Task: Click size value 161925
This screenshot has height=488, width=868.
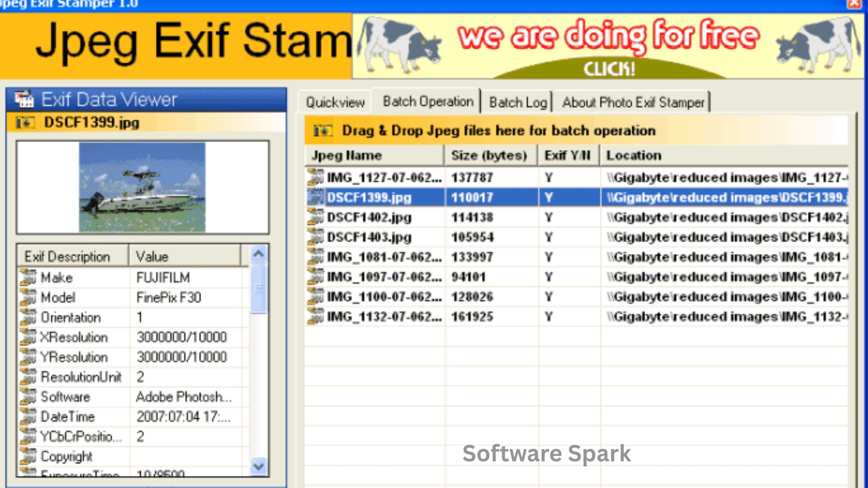Action: [x=472, y=317]
